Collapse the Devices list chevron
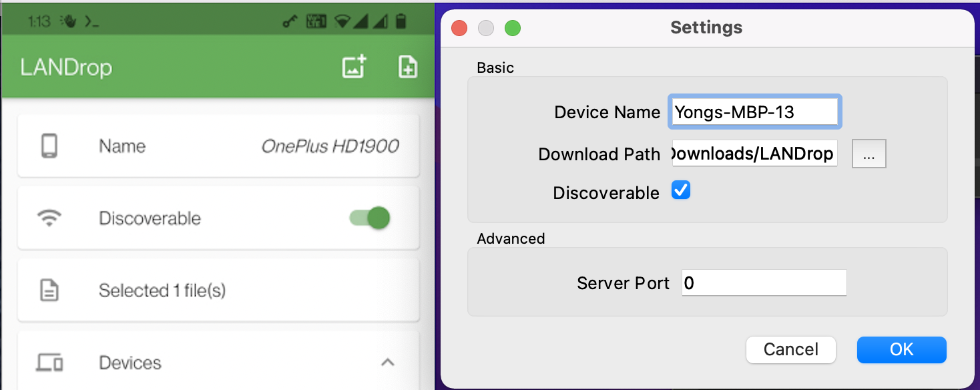Image resolution: width=980 pixels, height=390 pixels. pyautogui.click(x=387, y=363)
